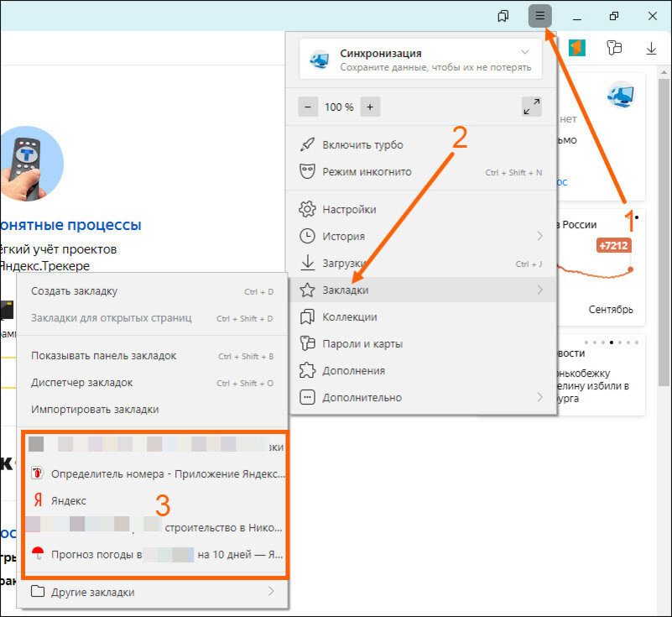Click the puzzle icon for Дополнения
Viewport: 672px width, 617px height.
(x=307, y=370)
